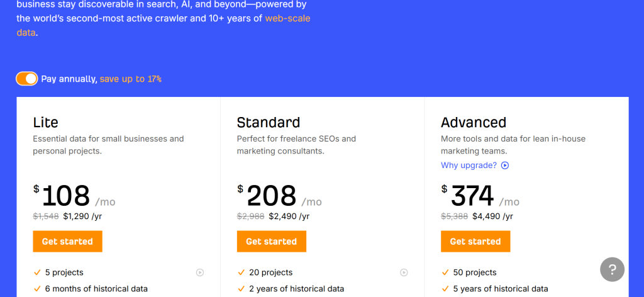Open the Why upgrade? link
644x297 pixels.
coord(469,165)
